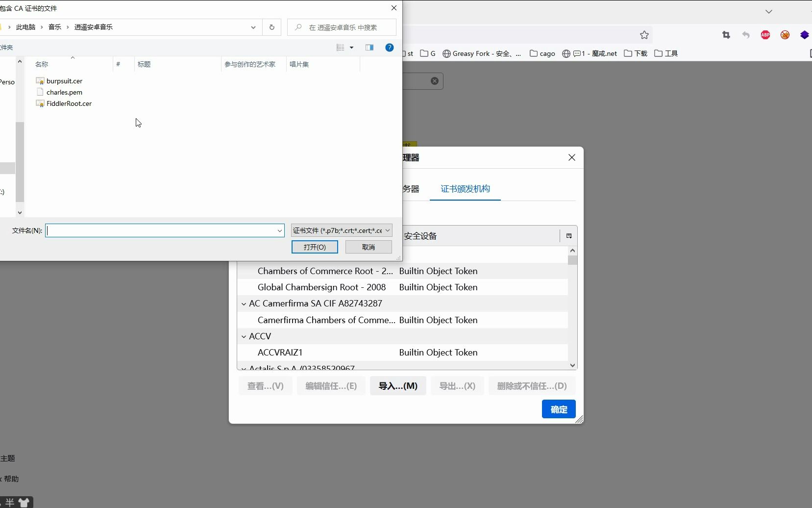Click the 文件名 input field
Image resolution: width=812 pixels, height=508 pixels.
pyautogui.click(x=165, y=230)
